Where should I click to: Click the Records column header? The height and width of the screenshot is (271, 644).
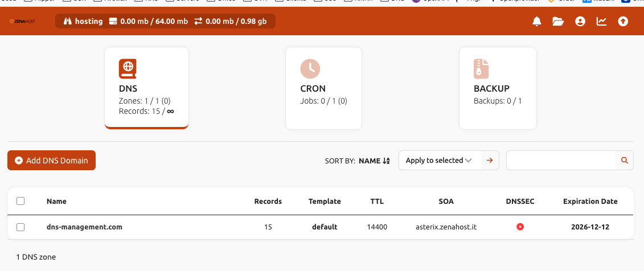pos(268,201)
